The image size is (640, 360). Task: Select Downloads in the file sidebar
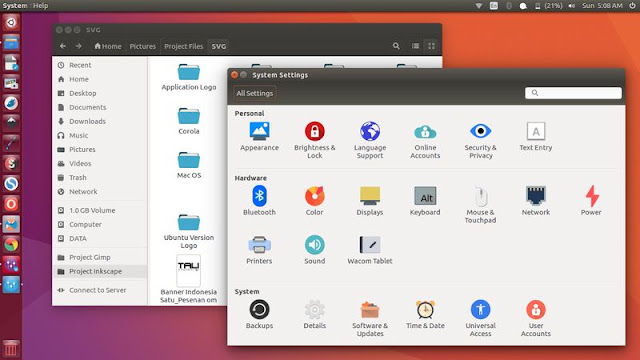[100, 121]
